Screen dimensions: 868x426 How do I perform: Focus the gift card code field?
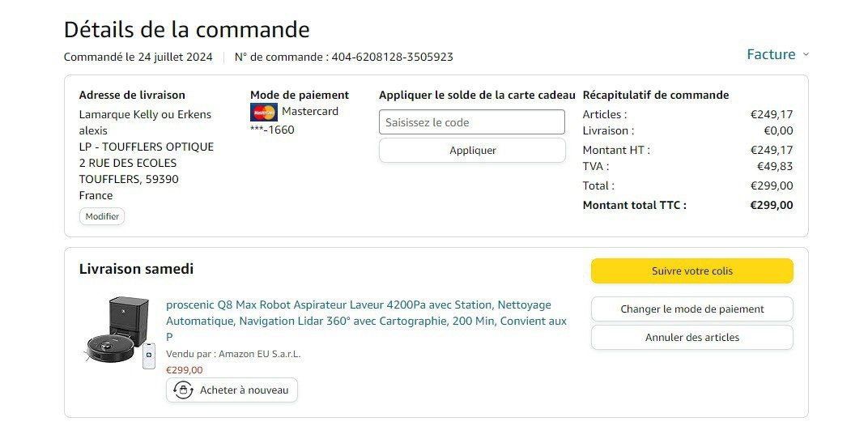[x=472, y=122]
